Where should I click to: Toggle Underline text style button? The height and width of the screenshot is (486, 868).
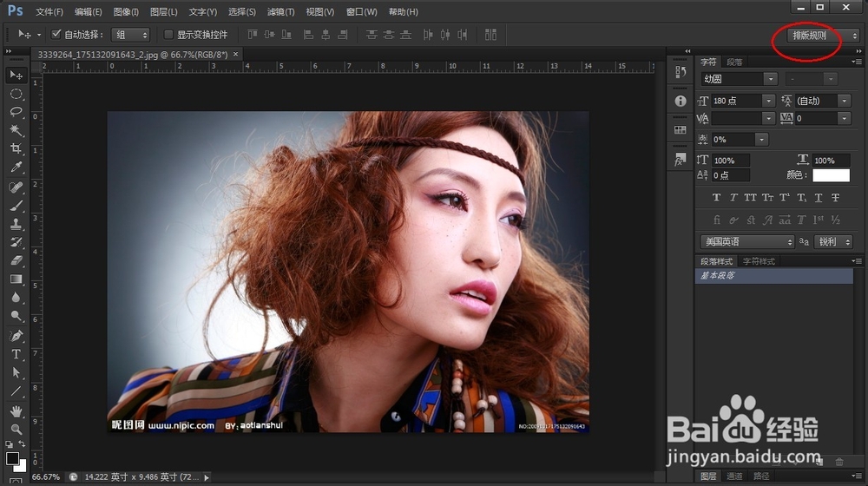818,199
